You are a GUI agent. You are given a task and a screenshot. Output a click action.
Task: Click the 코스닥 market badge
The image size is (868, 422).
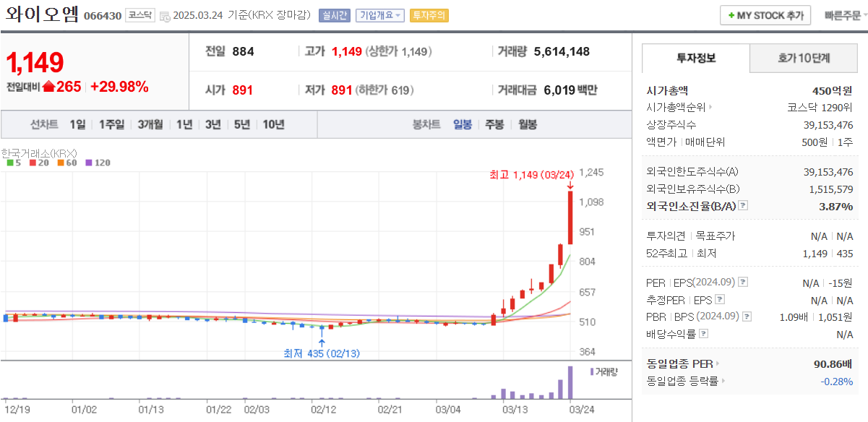(x=139, y=15)
